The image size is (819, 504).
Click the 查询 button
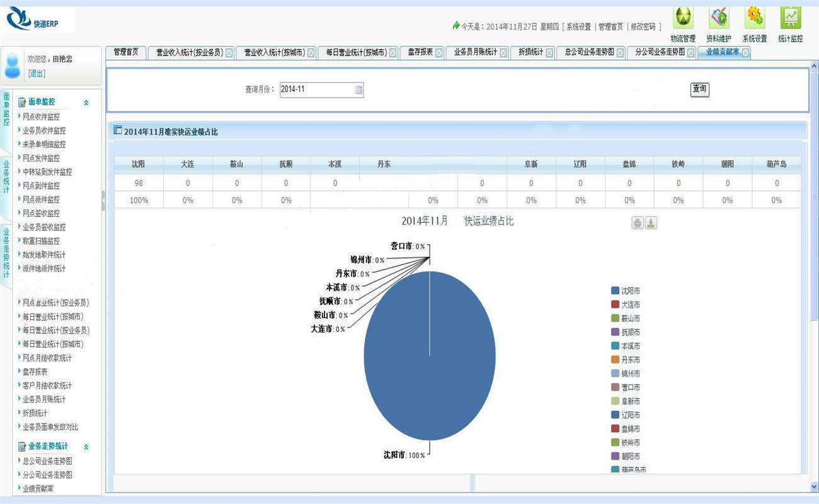click(700, 89)
